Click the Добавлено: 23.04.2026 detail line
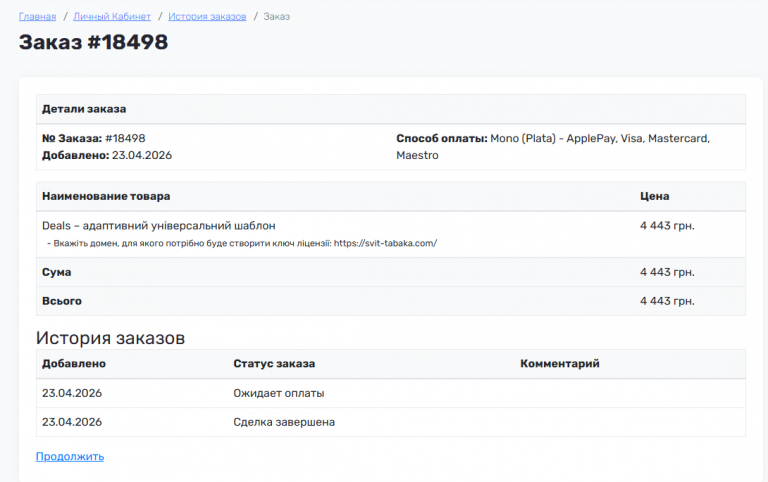 click(x=107, y=155)
